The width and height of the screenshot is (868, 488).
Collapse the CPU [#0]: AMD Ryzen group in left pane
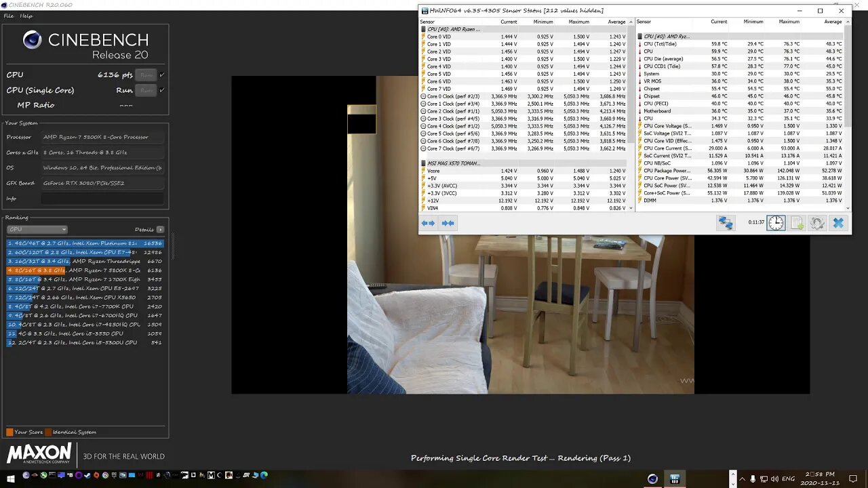tap(423, 29)
